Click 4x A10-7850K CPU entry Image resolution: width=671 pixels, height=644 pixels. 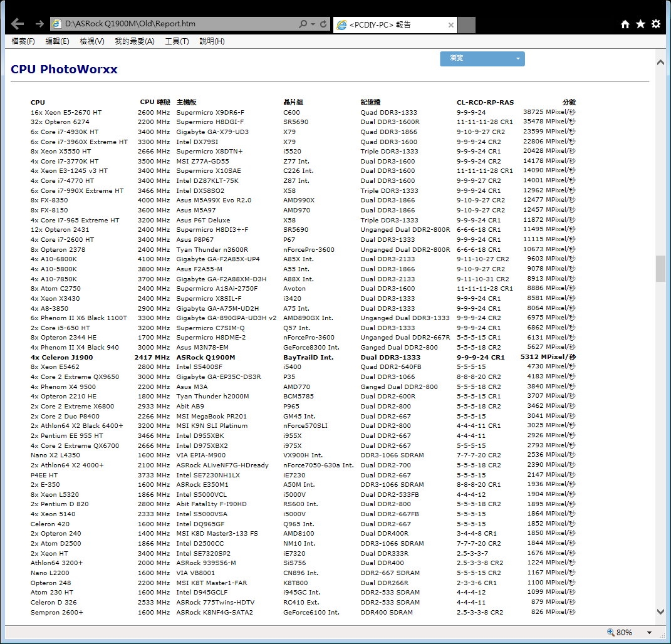(x=54, y=279)
